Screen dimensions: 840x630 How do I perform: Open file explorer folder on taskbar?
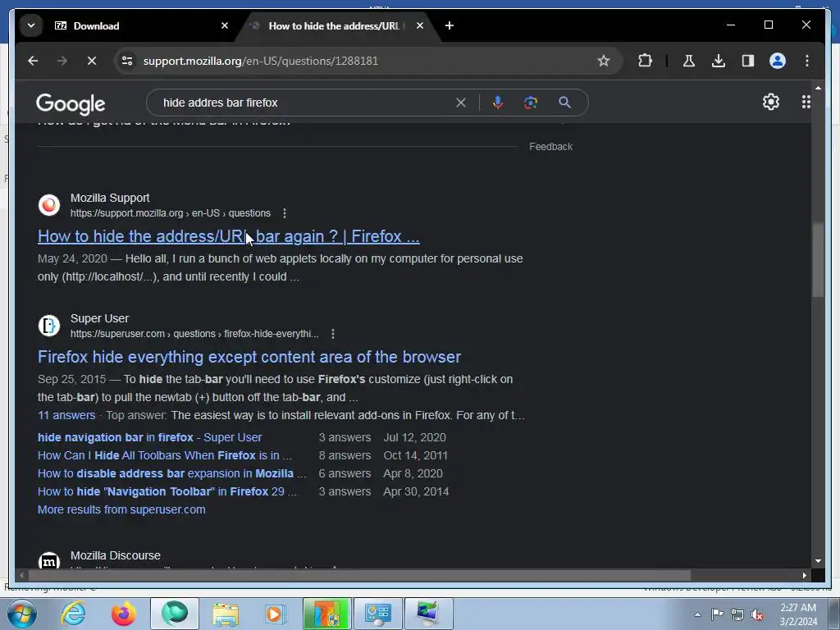[x=226, y=614]
